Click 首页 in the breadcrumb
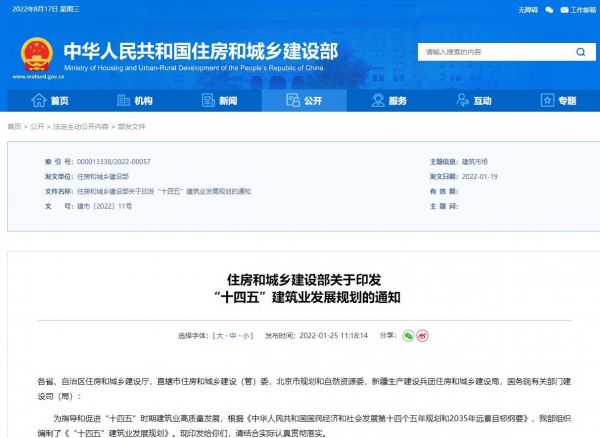Image resolution: width=600 pixels, height=438 pixels. click(x=14, y=127)
